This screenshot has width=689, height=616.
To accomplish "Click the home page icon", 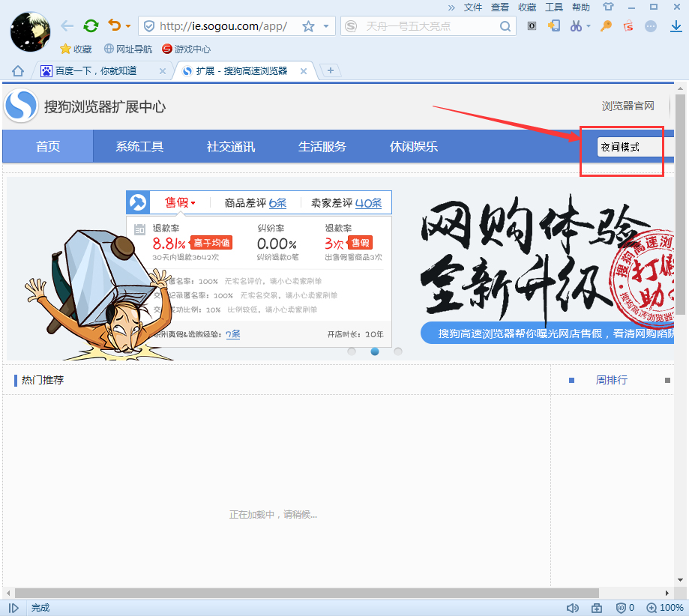I will pyautogui.click(x=18, y=70).
